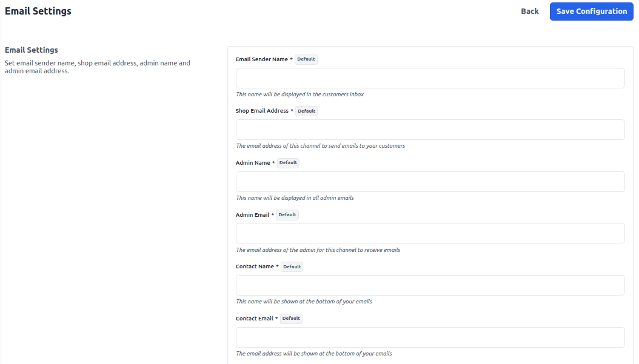Click the Save Configuration button
The height and width of the screenshot is (364, 639).
tap(591, 11)
